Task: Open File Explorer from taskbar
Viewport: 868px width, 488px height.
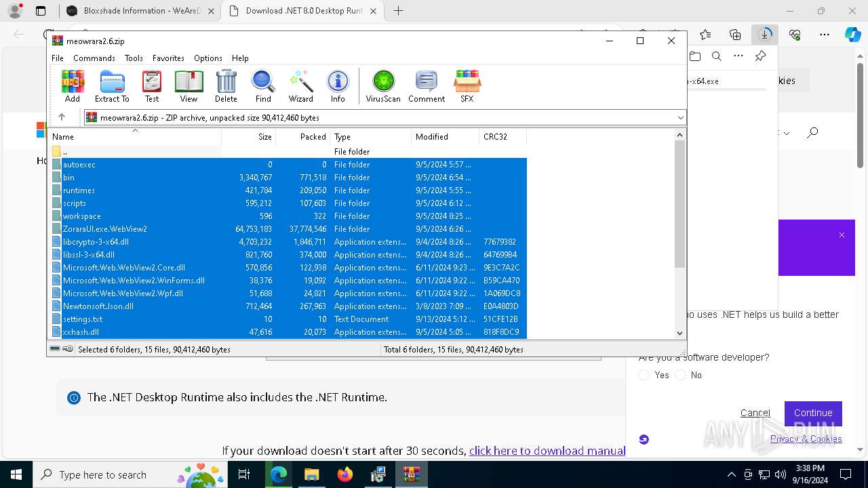Action: (311, 474)
